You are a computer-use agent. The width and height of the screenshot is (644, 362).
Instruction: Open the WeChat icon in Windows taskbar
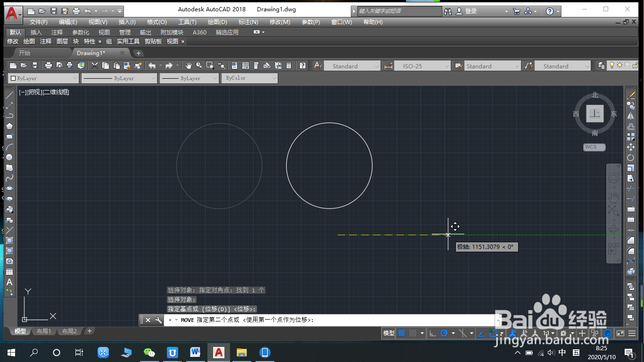(x=149, y=352)
